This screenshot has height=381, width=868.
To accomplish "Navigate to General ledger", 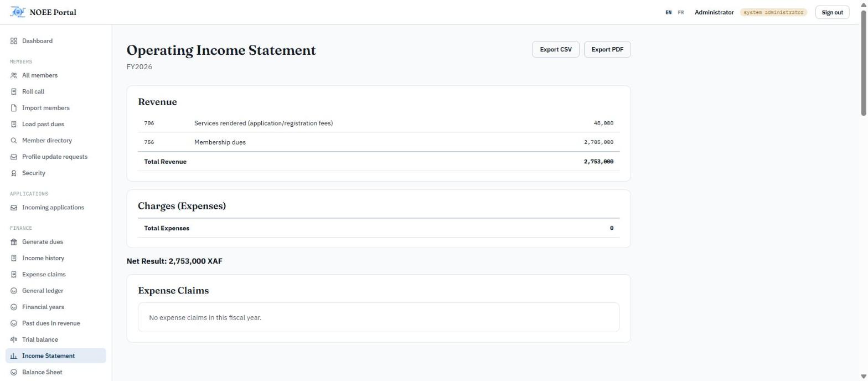I will pyautogui.click(x=56, y=291).
